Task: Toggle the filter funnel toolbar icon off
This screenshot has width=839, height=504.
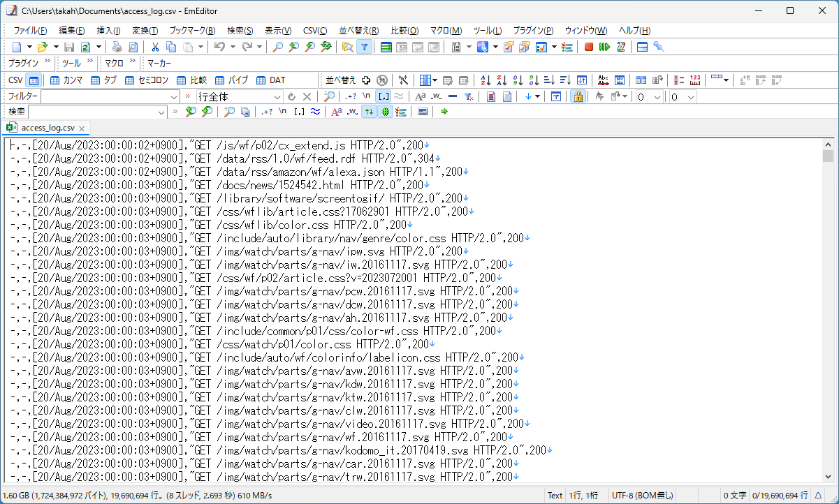Action: [x=365, y=47]
